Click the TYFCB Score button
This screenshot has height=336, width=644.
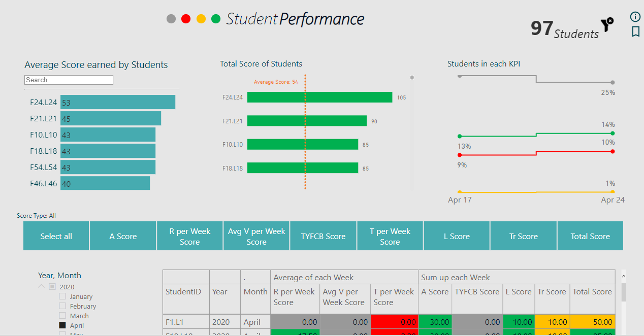click(323, 236)
